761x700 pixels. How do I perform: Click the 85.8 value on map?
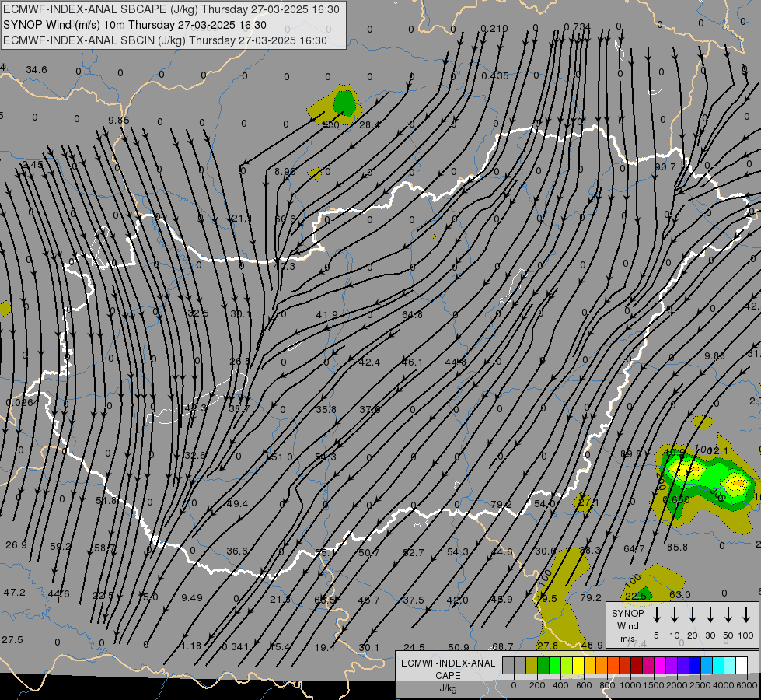tap(677, 548)
